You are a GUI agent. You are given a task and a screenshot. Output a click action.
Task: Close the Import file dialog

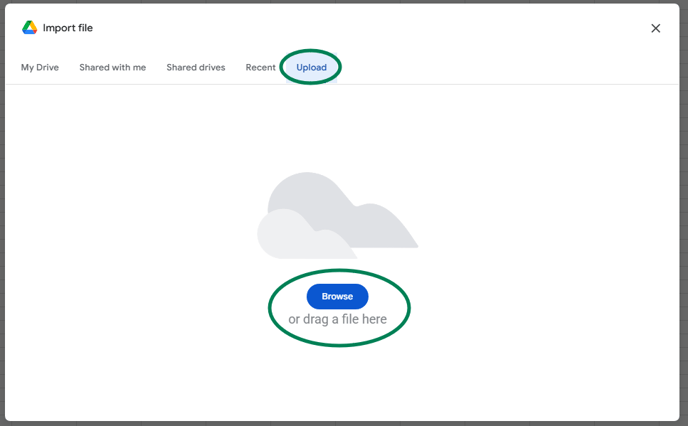coord(655,28)
